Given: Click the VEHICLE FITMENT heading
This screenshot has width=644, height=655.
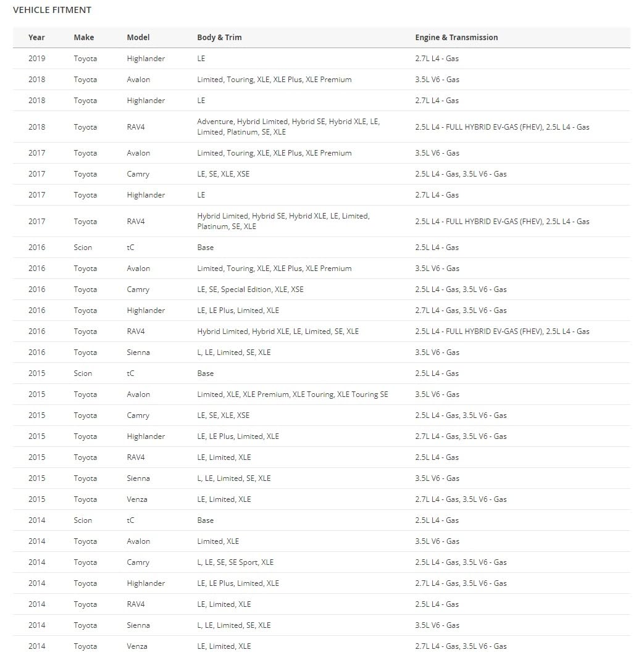Looking at the screenshot, I should [52, 10].
